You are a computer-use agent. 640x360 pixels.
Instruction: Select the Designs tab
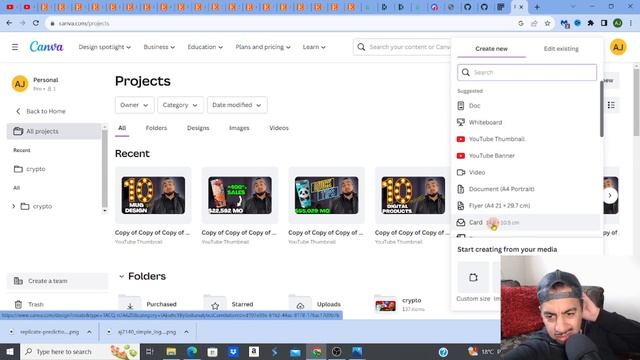198,128
